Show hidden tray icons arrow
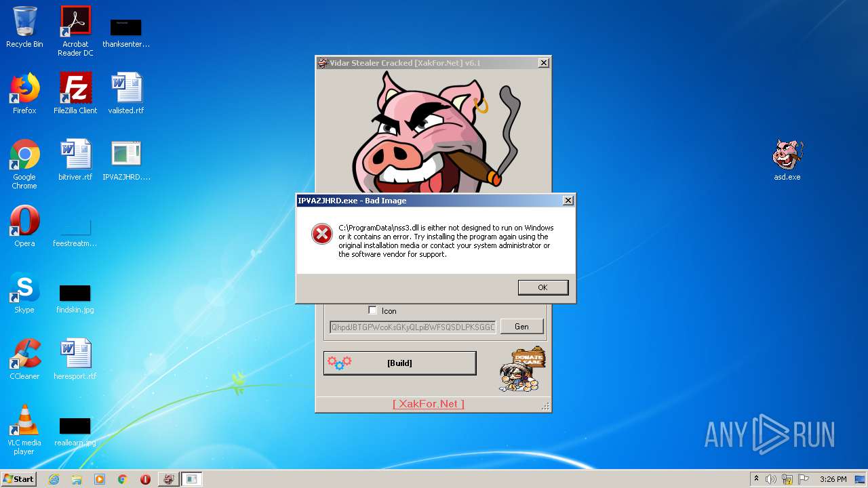Viewport: 868px width, 488px height. [756, 479]
